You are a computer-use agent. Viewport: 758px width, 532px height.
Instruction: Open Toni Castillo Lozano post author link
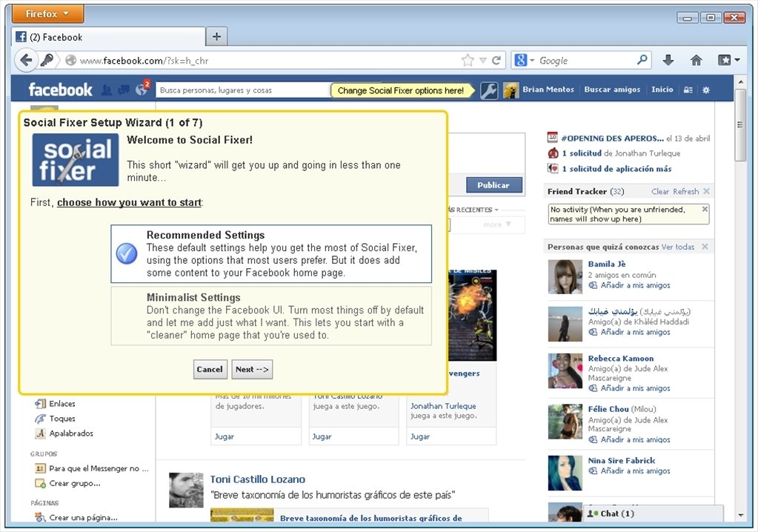tap(257, 479)
